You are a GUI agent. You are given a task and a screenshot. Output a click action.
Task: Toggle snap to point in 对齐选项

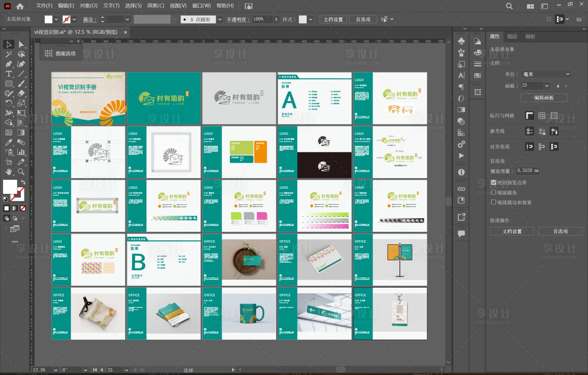click(530, 146)
